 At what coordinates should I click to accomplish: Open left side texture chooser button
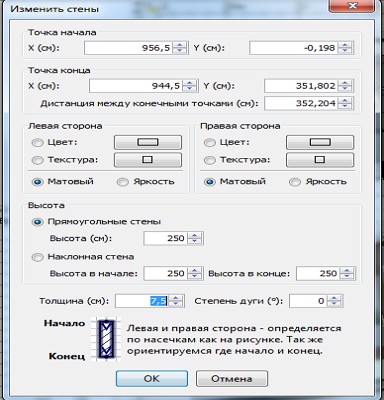(148, 160)
